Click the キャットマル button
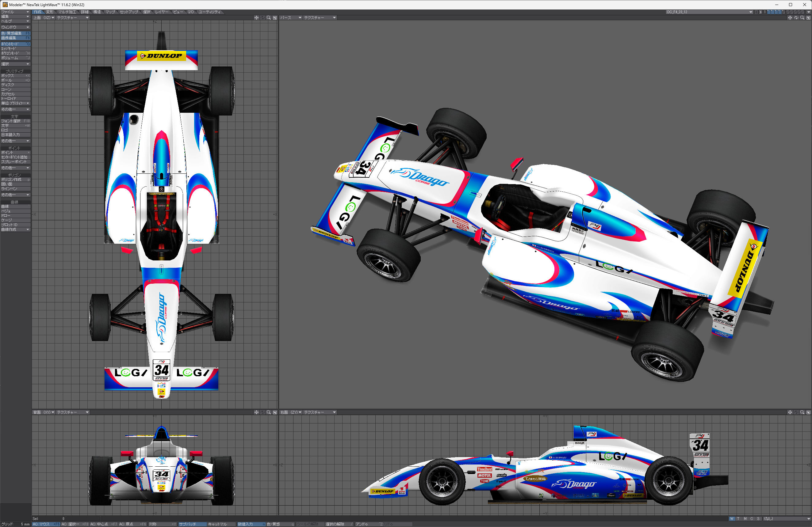This screenshot has height=527, width=812. click(x=221, y=524)
